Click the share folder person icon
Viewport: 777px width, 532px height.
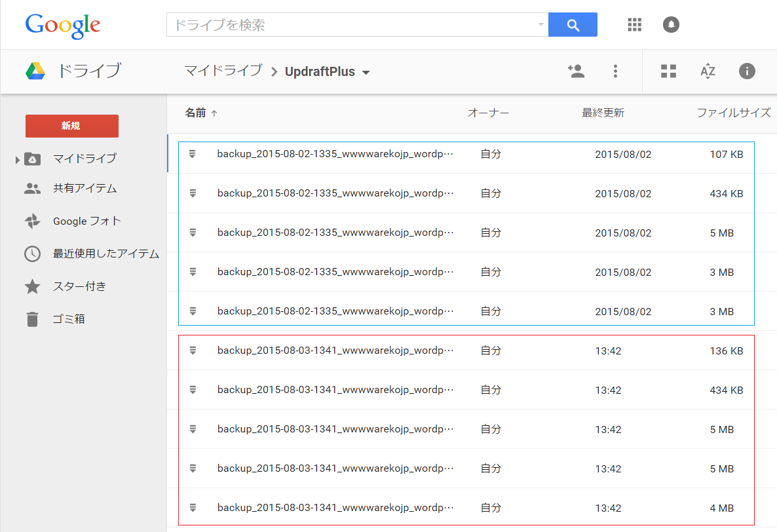[576, 71]
